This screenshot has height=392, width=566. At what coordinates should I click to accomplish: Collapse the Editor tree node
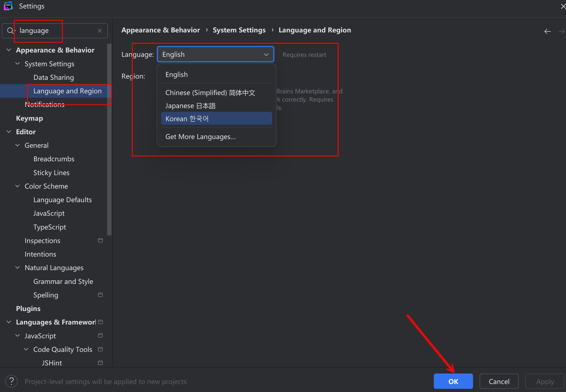(9, 132)
